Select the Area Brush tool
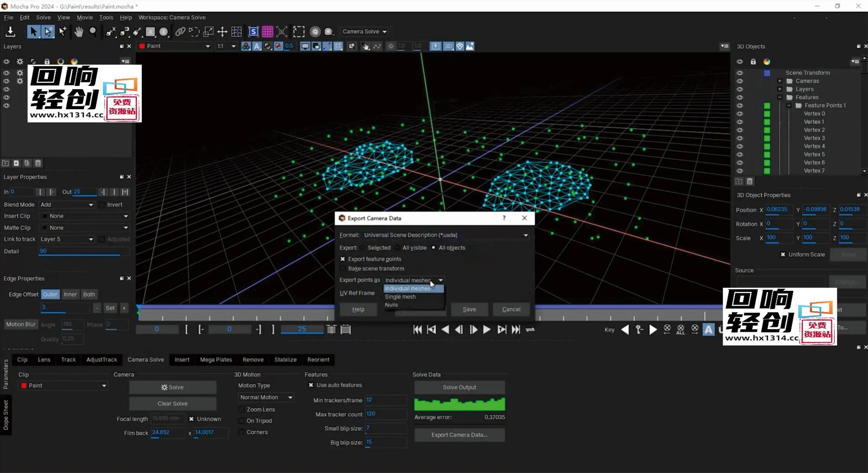 click(137, 32)
